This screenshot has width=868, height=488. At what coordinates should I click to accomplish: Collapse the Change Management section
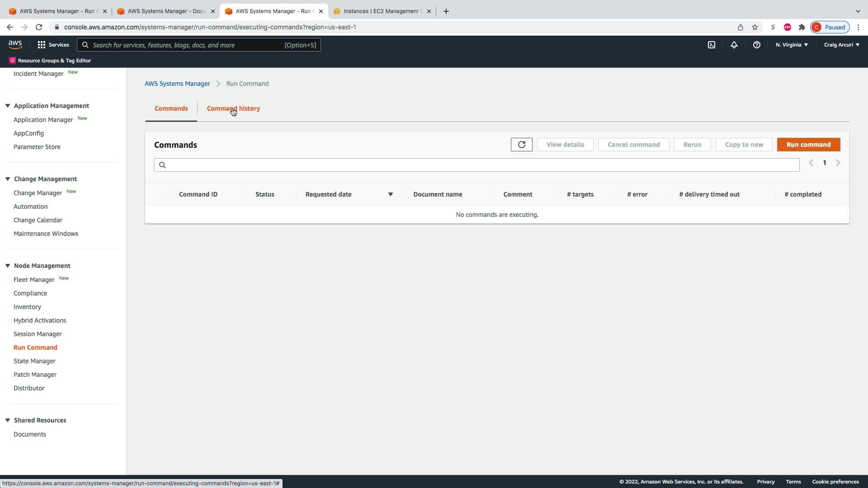coord(8,179)
